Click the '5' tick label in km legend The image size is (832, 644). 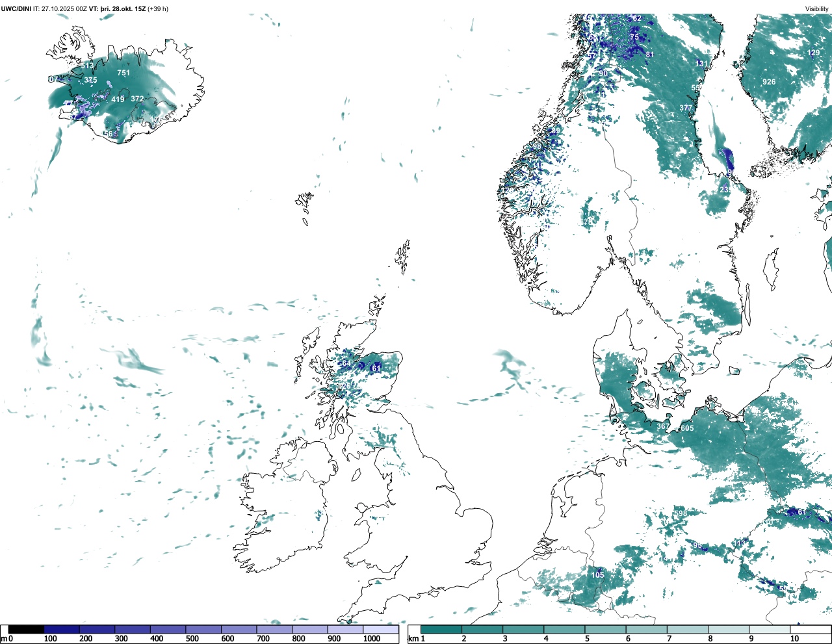coord(587,639)
